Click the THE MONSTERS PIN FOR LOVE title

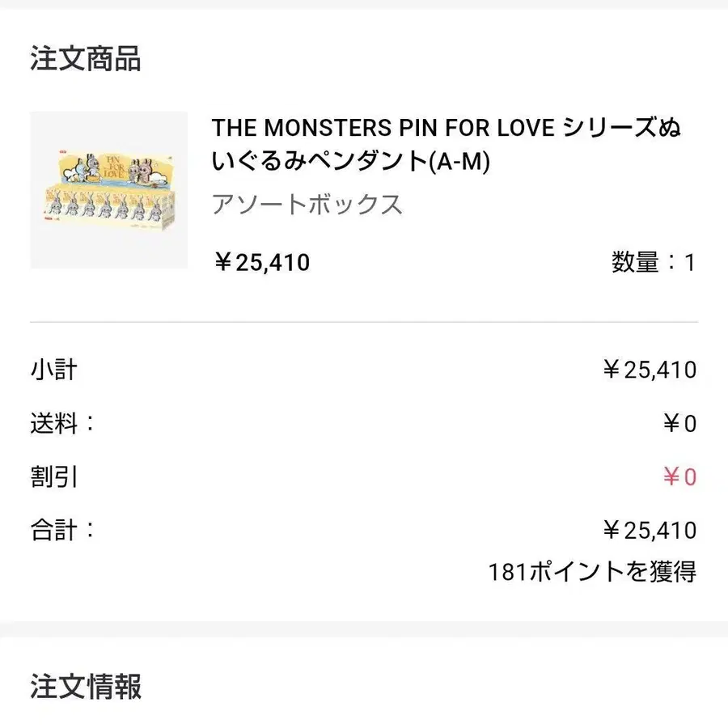click(x=447, y=144)
